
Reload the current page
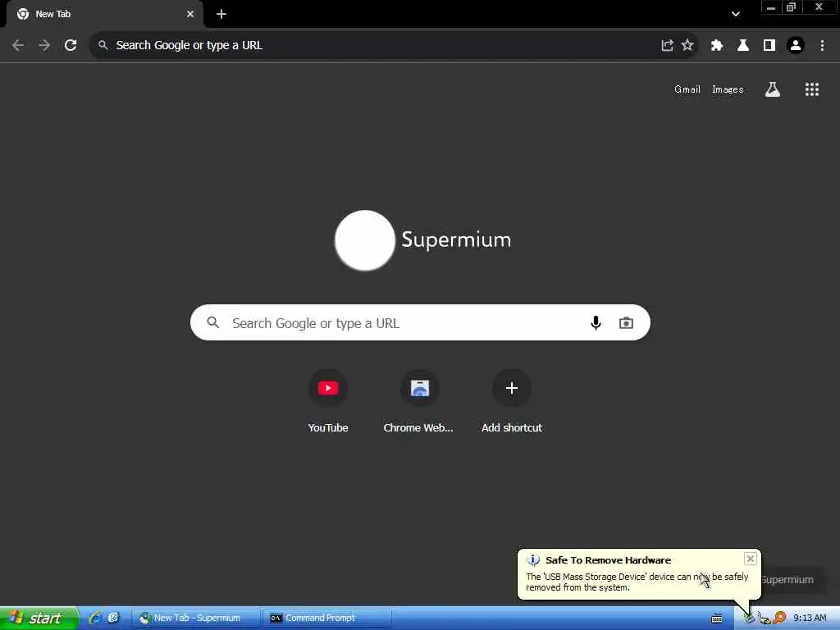pyautogui.click(x=71, y=45)
